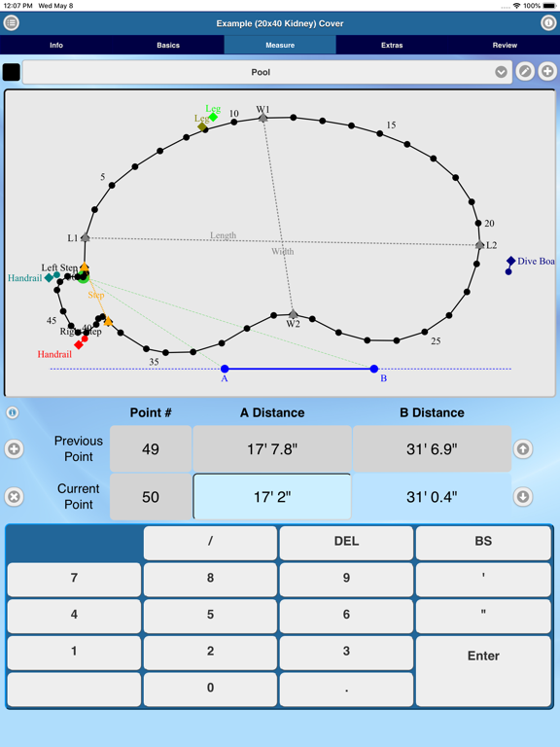560x747 pixels.
Task: Click the green highlighted current point
Action: (x=84, y=277)
